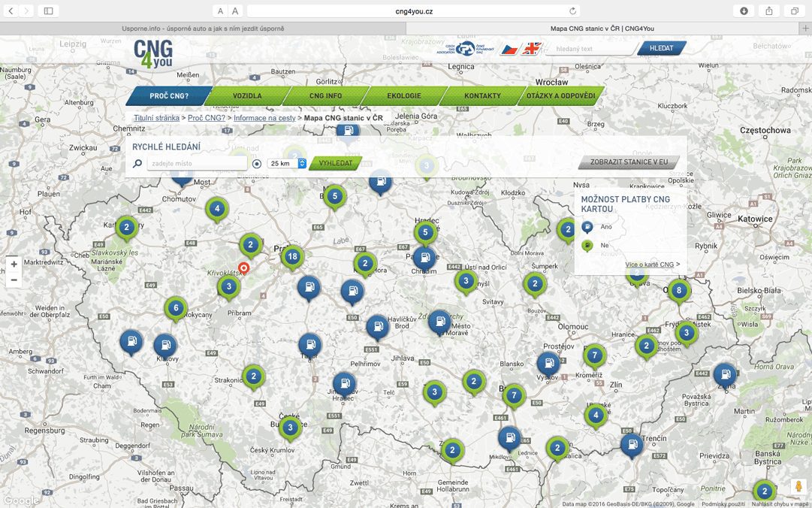
Task: Open a new tab with plus button
Action: click(805, 29)
